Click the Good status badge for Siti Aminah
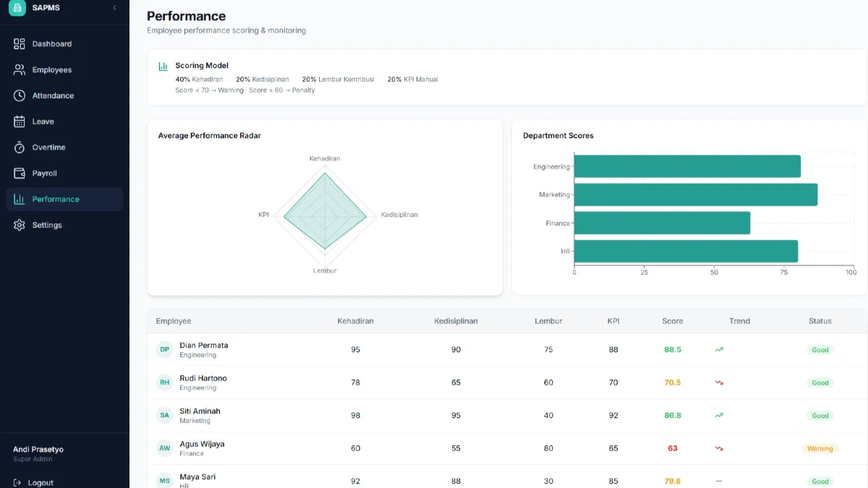The width and height of the screenshot is (868, 488). [x=820, y=416]
